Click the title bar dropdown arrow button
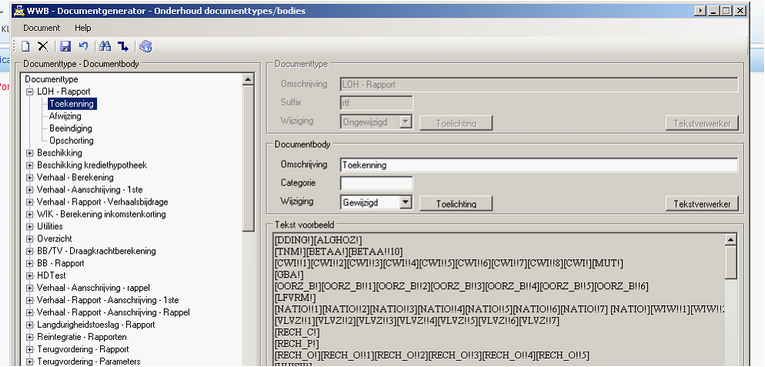The width and height of the screenshot is (765, 367). pos(702,10)
